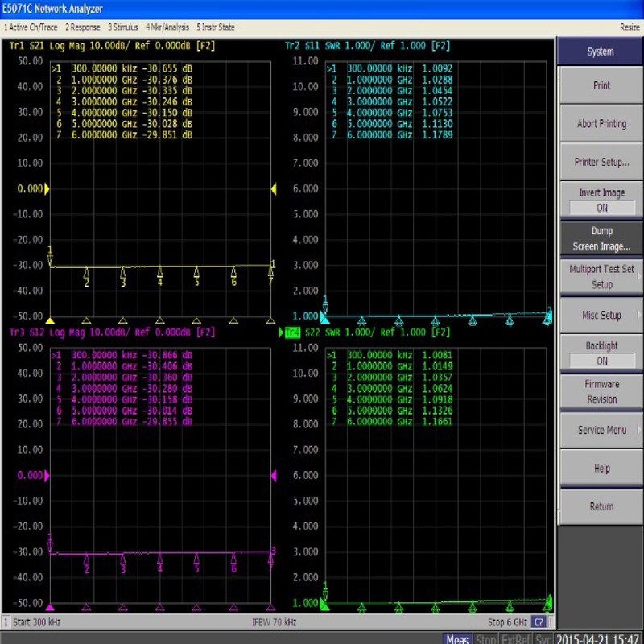
Task: Select marker 6 on the magenta S12 trace
Action: 233,562
